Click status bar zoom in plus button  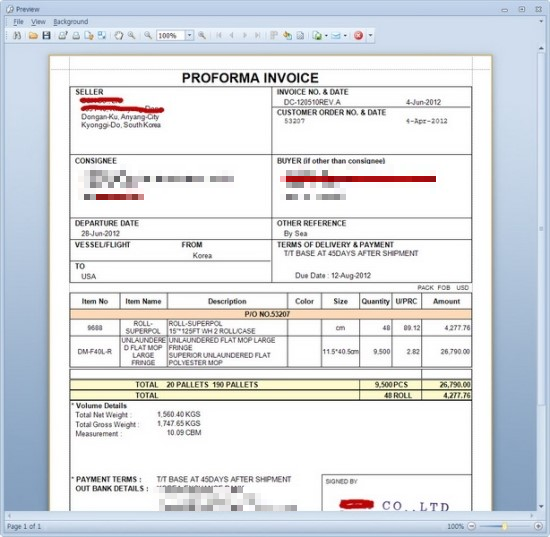coord(538,526)
